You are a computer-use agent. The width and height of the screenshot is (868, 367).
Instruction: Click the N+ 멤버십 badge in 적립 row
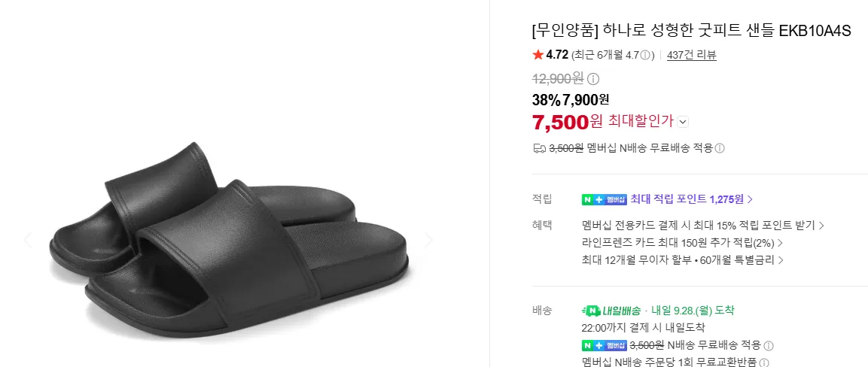pos(604,199)
